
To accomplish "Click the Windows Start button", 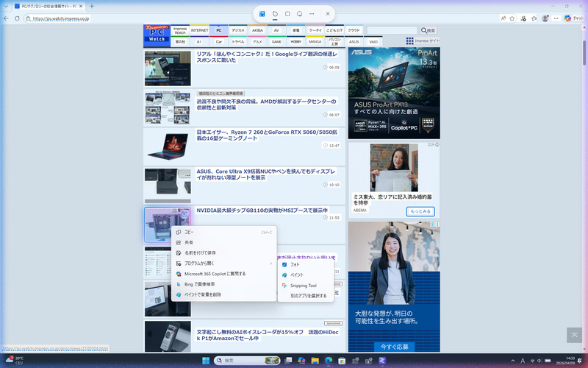I will pos(206,361).
